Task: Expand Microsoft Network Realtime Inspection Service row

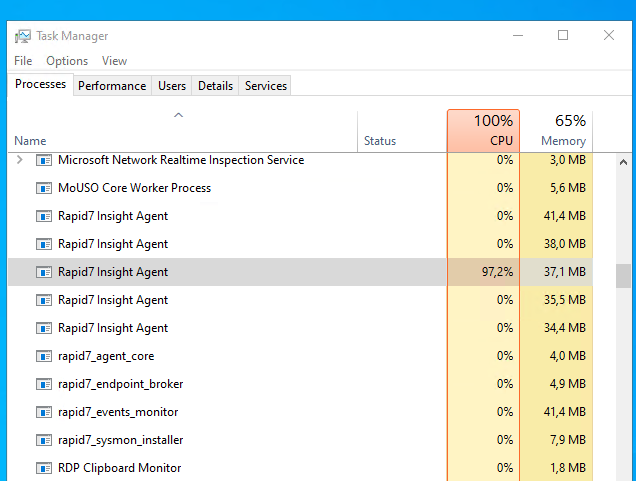Action: [x=19, y=160]
